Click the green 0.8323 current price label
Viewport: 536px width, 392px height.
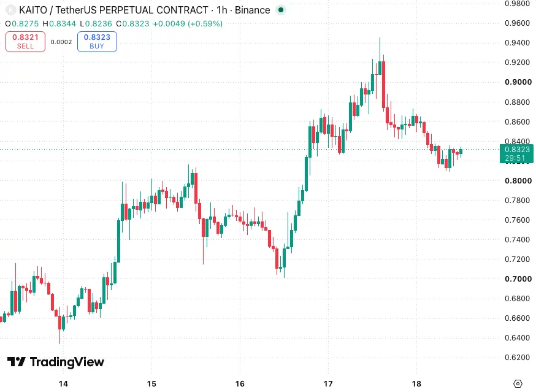516,153
